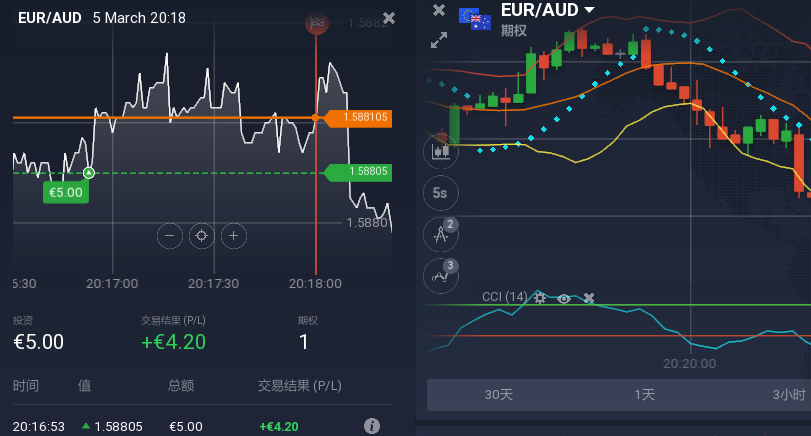
Task: Select the 3小时 time range tab
Action: coord(789,395)
